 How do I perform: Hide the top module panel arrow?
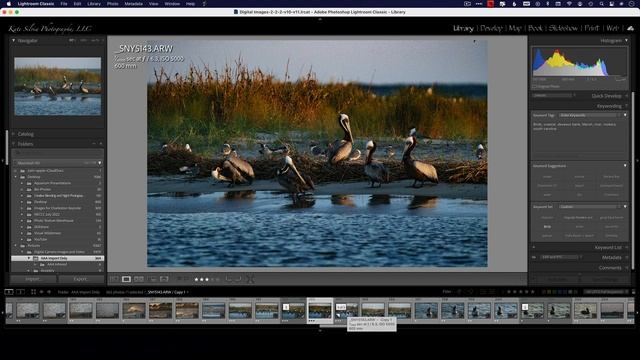pos(320,19)
